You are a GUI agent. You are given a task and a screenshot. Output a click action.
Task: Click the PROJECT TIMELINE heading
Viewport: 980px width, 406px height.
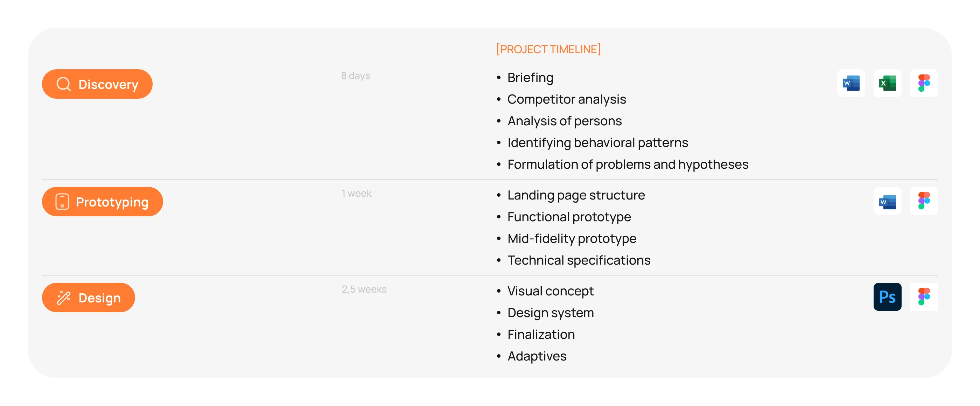click(548, 49)
